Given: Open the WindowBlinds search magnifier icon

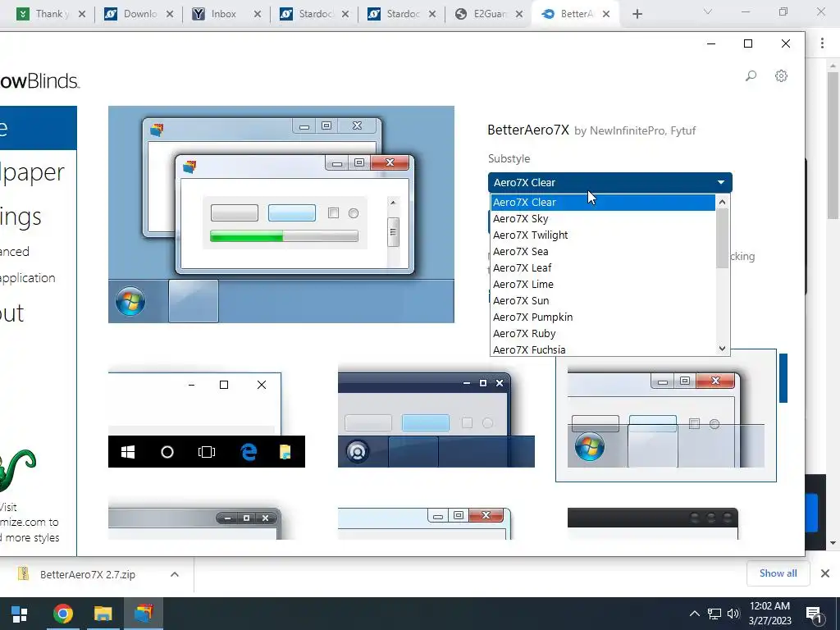Looking at the screenshot, I should coord(751,76).
